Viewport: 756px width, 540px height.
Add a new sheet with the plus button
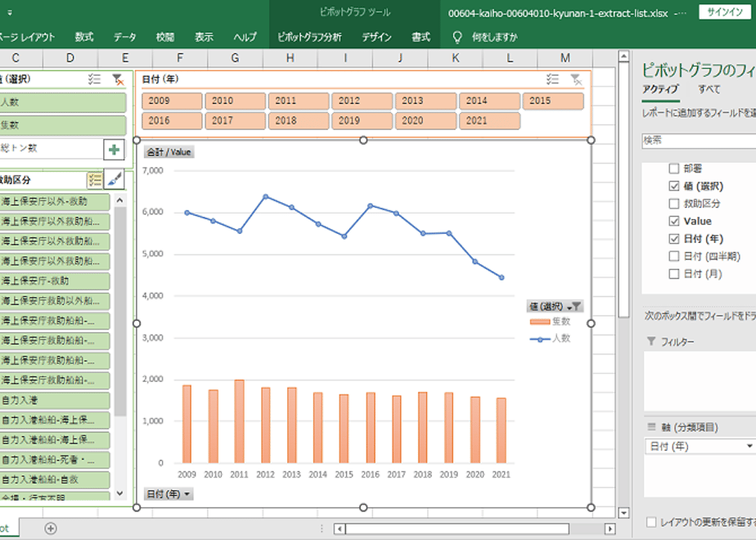(51, 529)
